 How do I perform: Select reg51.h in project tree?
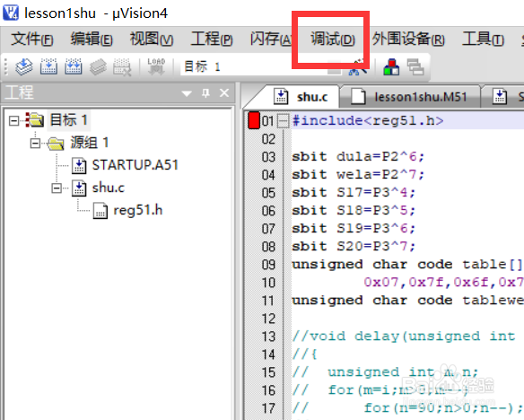[x=137, y=211]
